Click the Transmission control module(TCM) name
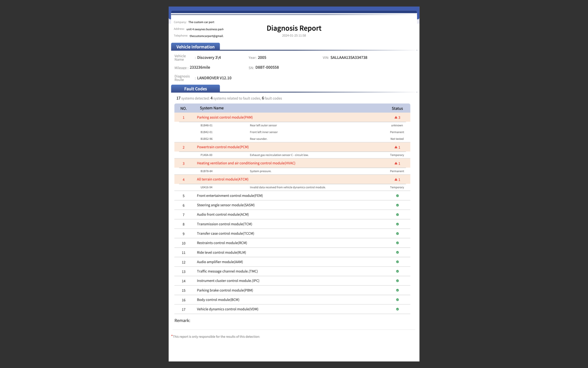The height and width of the screenshot is (368, 588). 225,224
